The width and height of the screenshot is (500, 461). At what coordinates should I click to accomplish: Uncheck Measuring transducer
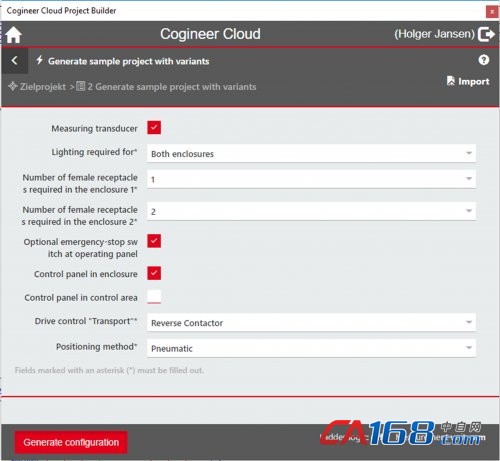point(154,127)
